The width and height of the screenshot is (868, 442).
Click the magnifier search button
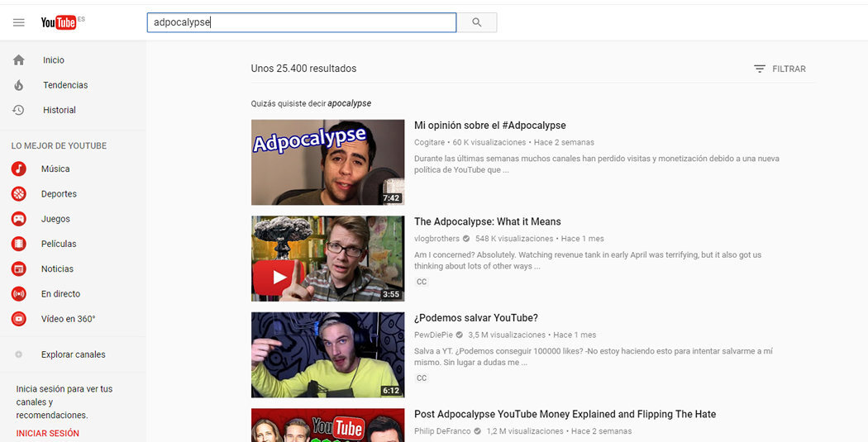click(x=477, y=22)
